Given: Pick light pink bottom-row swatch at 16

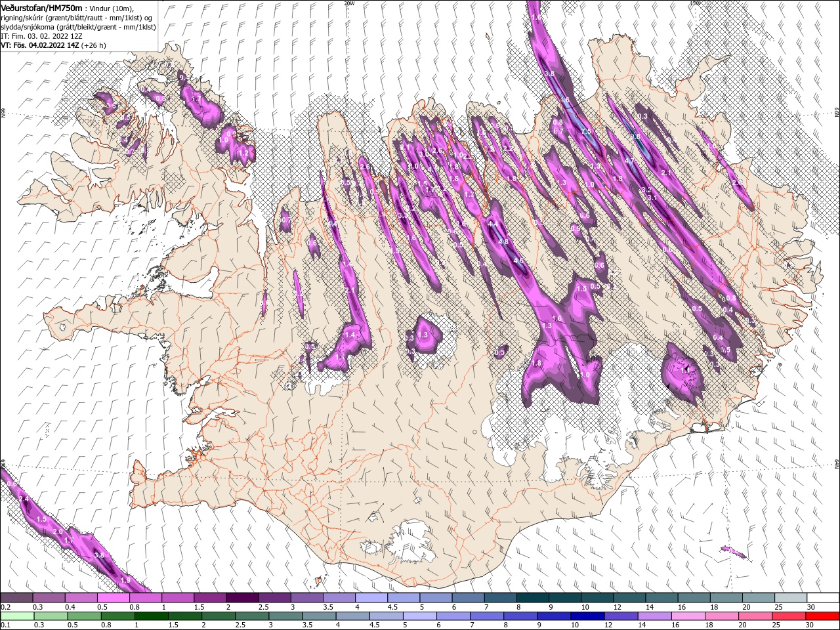Looking at the screenshot, I should click(x=689, y=616).
